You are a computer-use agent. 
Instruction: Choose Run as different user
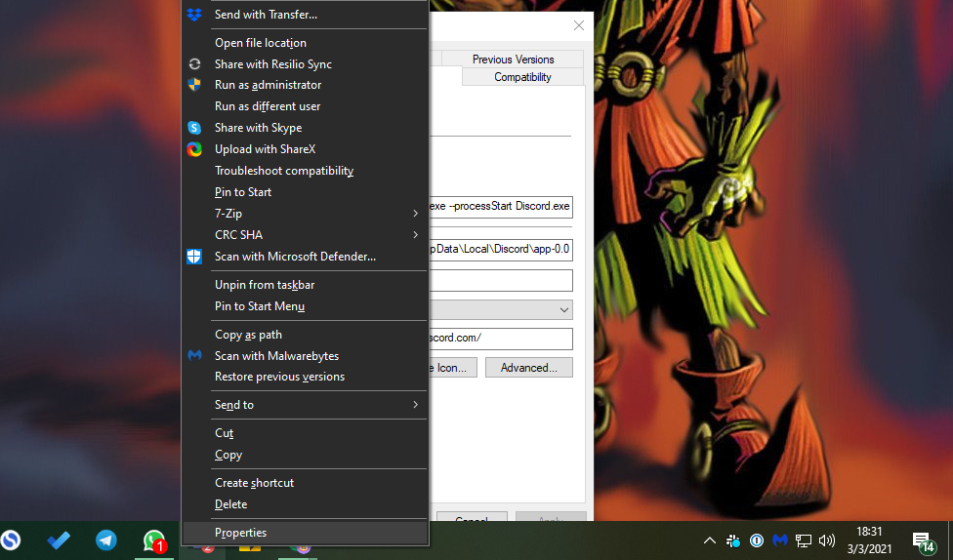point(305,106)
